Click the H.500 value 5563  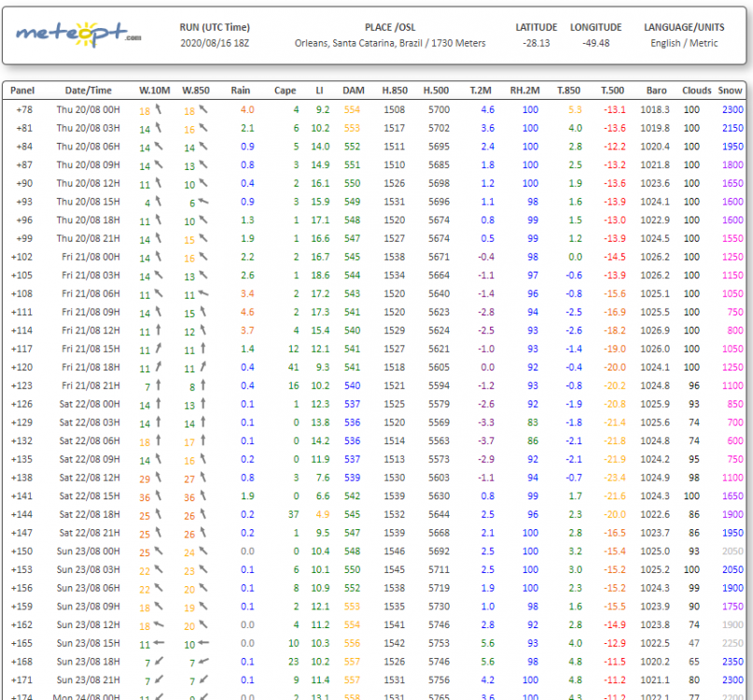coord(439,441)
